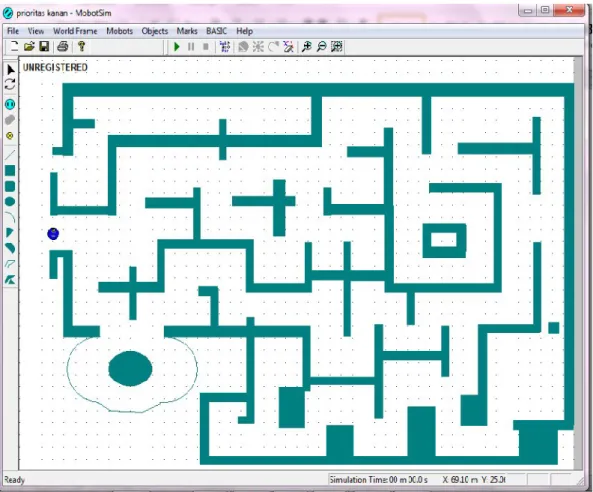Click the New file icon in toolbar
Screen dimensions: 593x492
(14, 47)
